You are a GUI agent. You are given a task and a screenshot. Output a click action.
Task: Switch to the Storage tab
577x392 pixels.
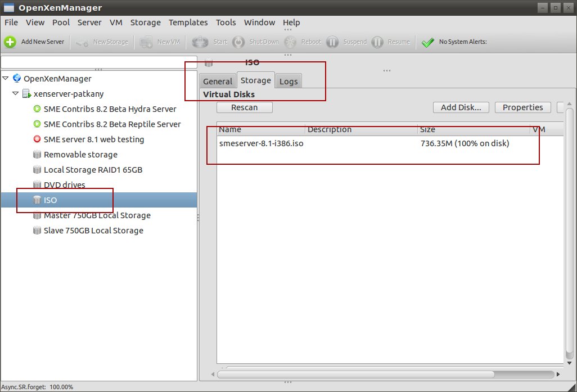click(256, 80)
